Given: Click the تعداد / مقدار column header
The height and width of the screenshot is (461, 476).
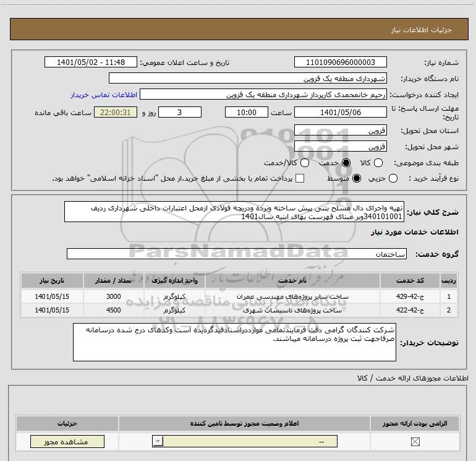Looking at the screenshot, I should coord(113,280).
